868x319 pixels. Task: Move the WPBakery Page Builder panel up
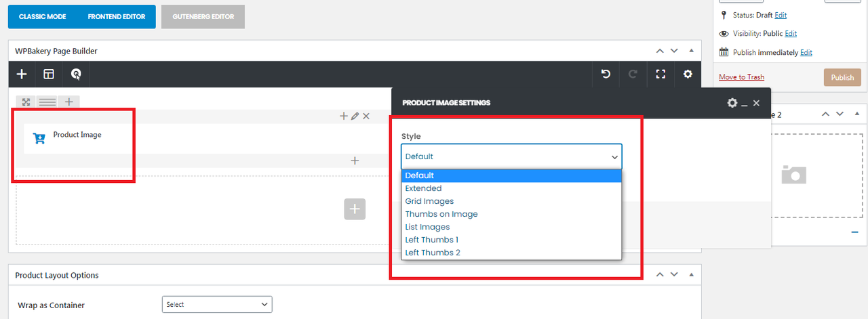click(659, 51)
